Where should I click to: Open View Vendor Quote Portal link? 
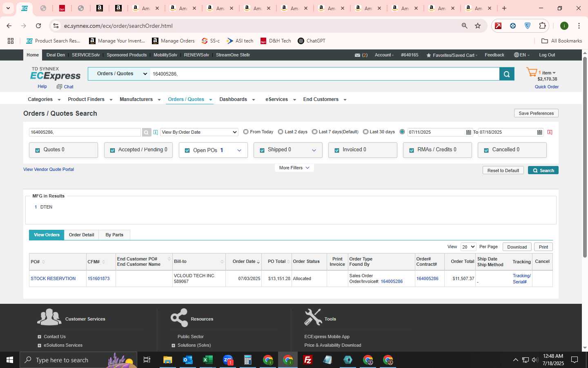pos(49,169)
